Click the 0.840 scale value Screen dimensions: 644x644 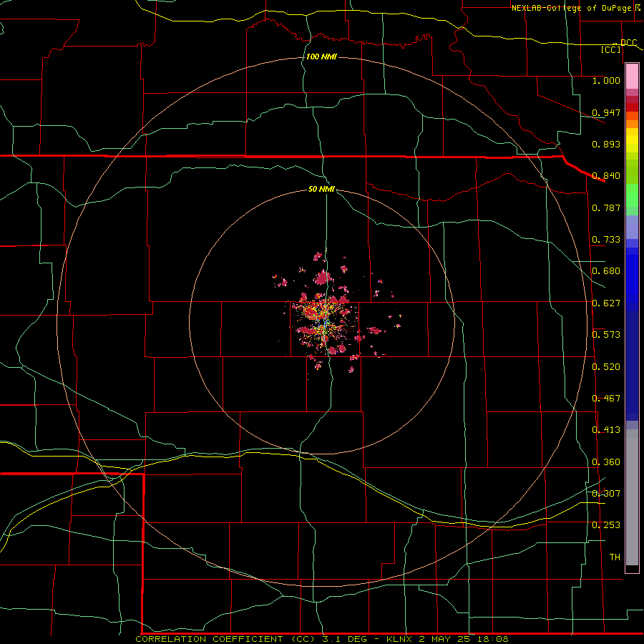[606, 176]
